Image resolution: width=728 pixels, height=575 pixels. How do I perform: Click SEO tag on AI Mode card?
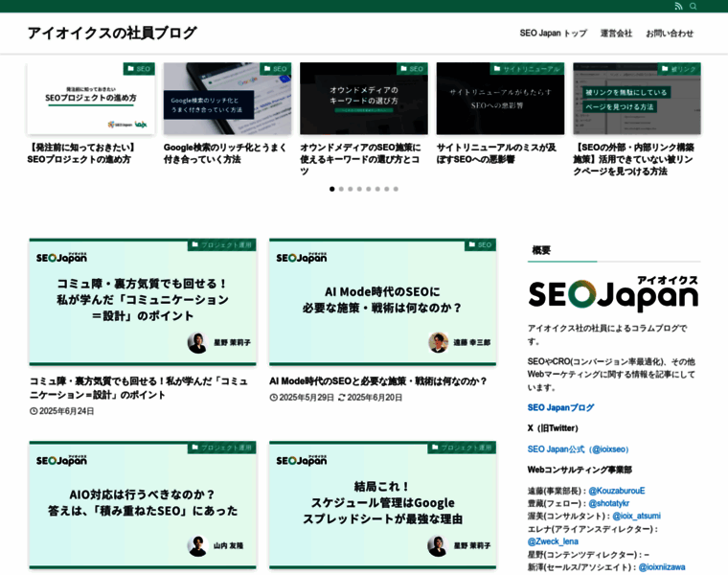point(481,244)
